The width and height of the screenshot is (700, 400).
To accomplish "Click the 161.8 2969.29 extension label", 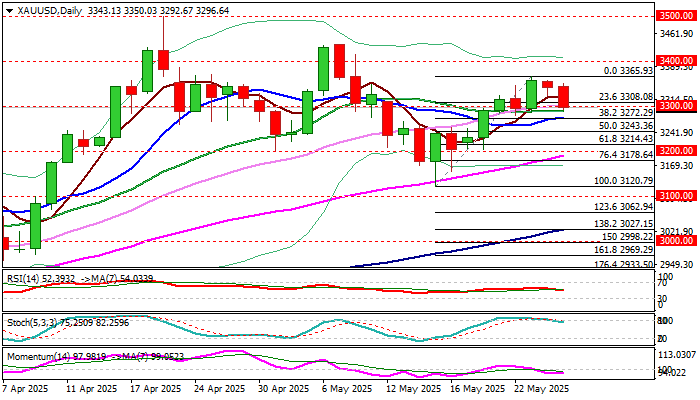I will (624, 250).
